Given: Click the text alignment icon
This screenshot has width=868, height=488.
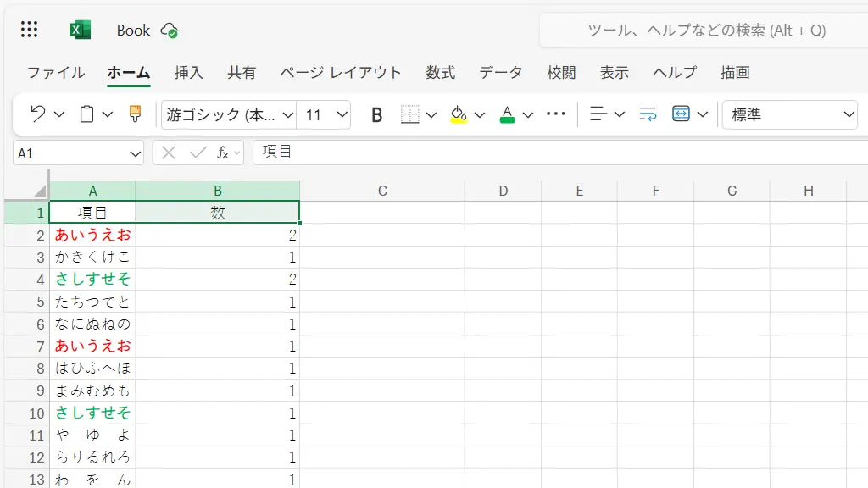Looking at the screenshot, I should 598,114.
